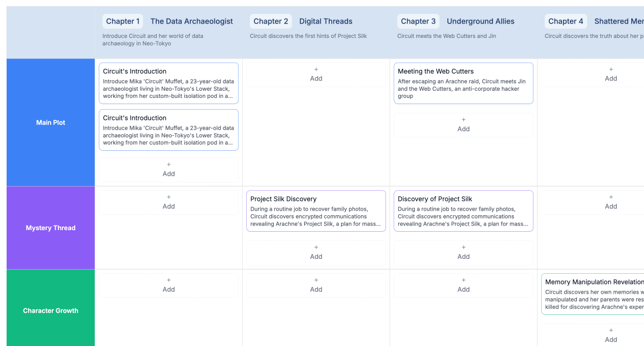Select the purple Mystery Thread row label
Screen dimensions: 644x346
[51, 228]
